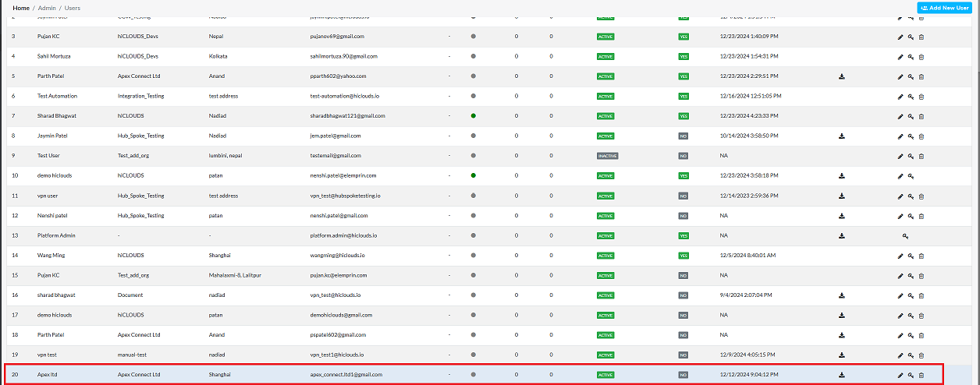Download file for sharad bhagwat row 16
The image size is (980, 385).
pyautogui.click(x=842, y=295)
